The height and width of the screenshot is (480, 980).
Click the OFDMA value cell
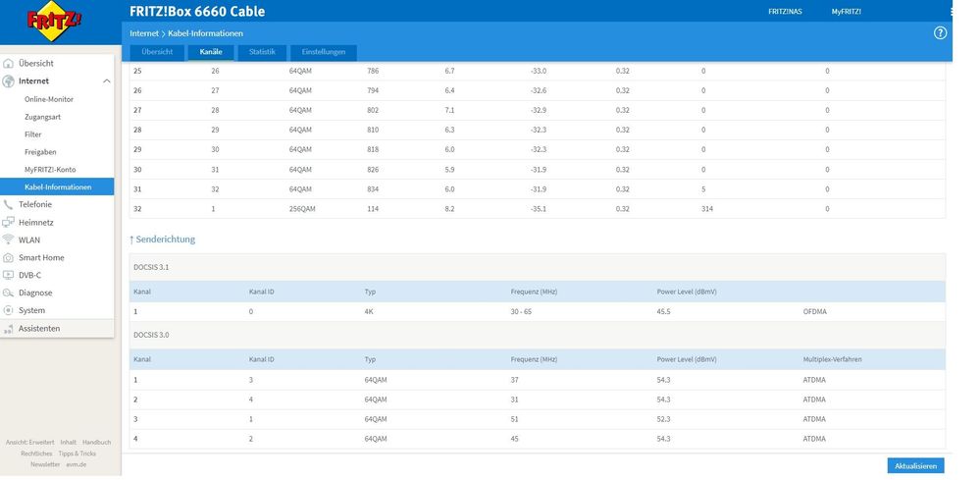814,311
